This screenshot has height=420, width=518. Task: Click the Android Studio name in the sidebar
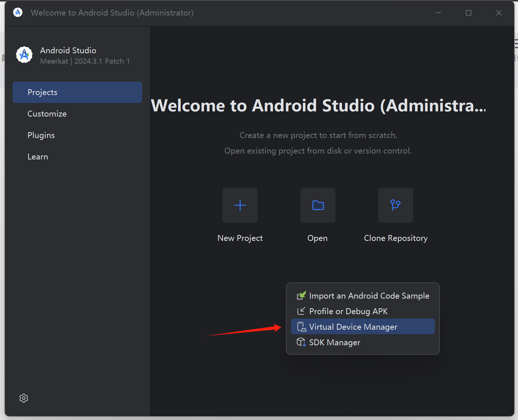[x=68, y=50]
